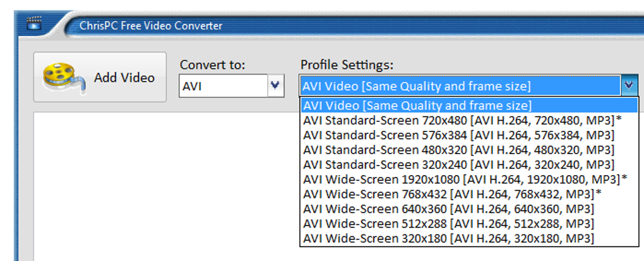This screenshot has height=261, width=644.
Task: Choose AVI Wide-Screen 768x432 profile
Action: tap(452, 193)
